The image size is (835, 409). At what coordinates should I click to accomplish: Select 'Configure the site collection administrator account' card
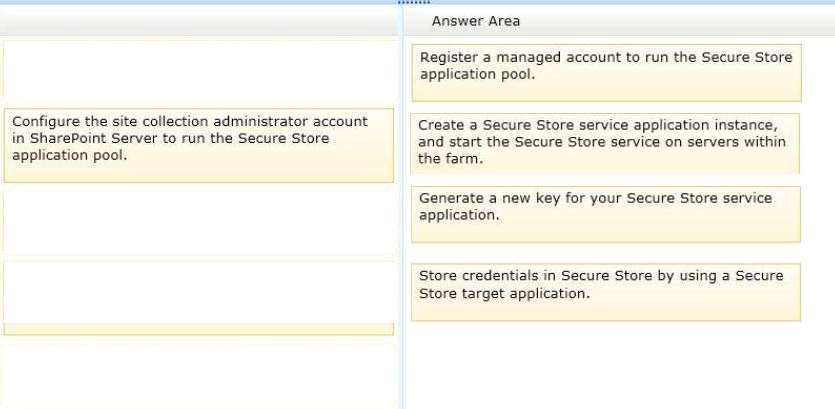[x=199, y=145]
